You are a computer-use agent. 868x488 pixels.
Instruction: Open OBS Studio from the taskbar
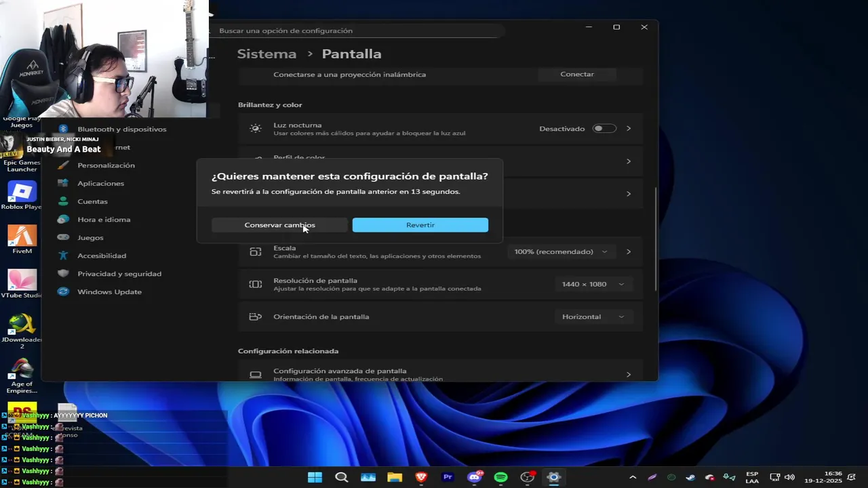click(528, 477)
